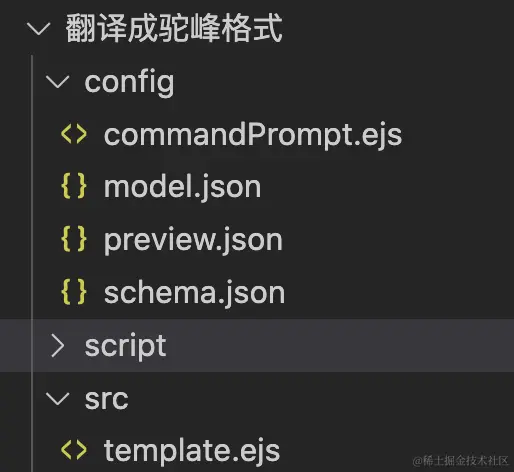This screenshot has width=514, height=472.
Task: Open the schema.json file
Action: [195, 293]
